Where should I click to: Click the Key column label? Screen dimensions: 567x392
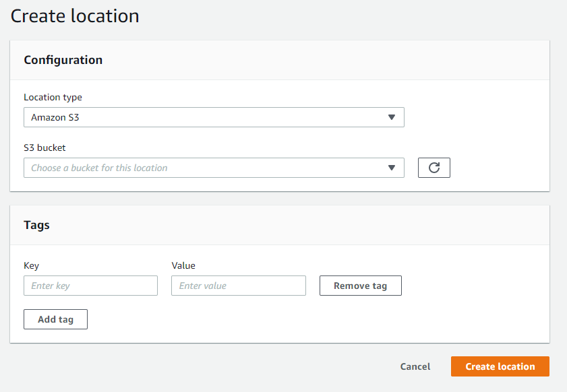[x=31, y=265]
